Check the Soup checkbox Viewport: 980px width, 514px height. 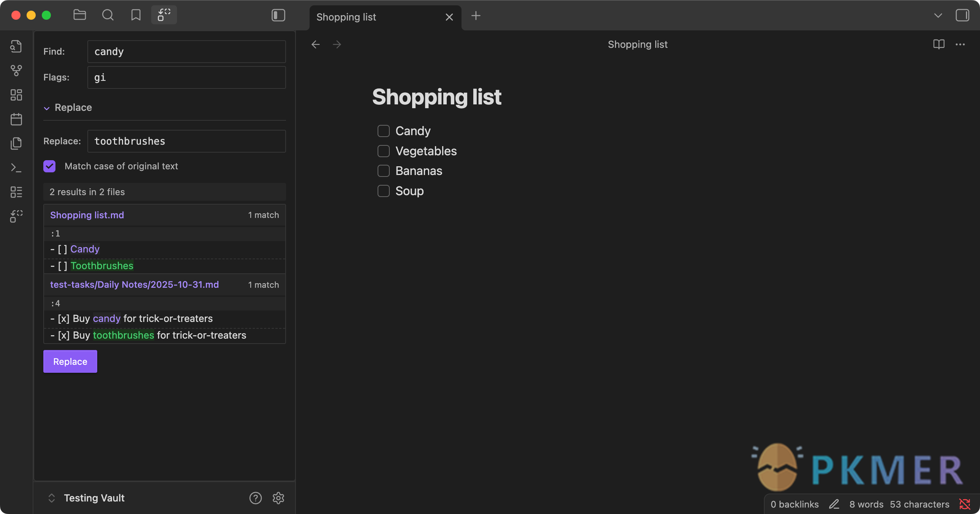pyautogui.click(x=384, y=191)
